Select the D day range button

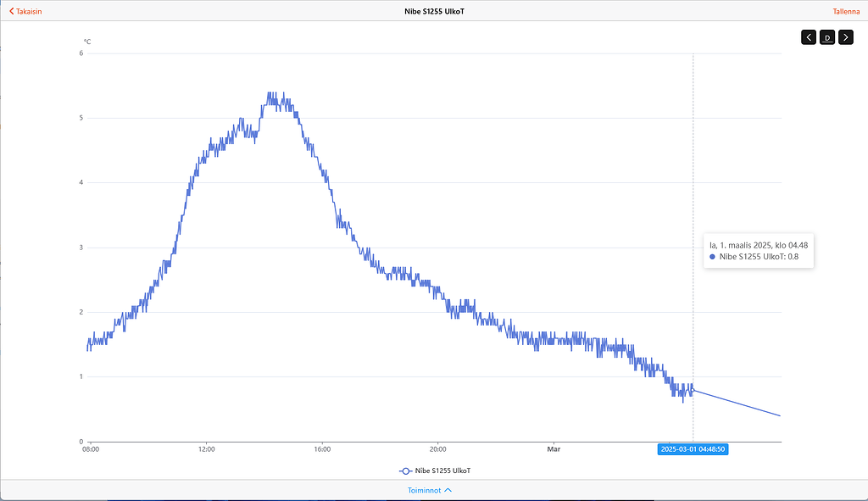click(x=827, y=37)
